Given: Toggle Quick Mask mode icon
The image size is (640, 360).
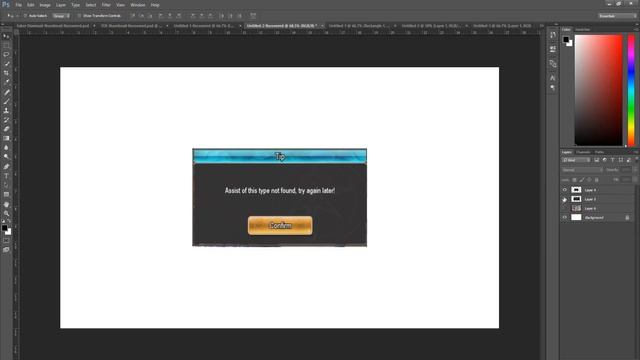Looking at the screenshot, I should 6,241.
